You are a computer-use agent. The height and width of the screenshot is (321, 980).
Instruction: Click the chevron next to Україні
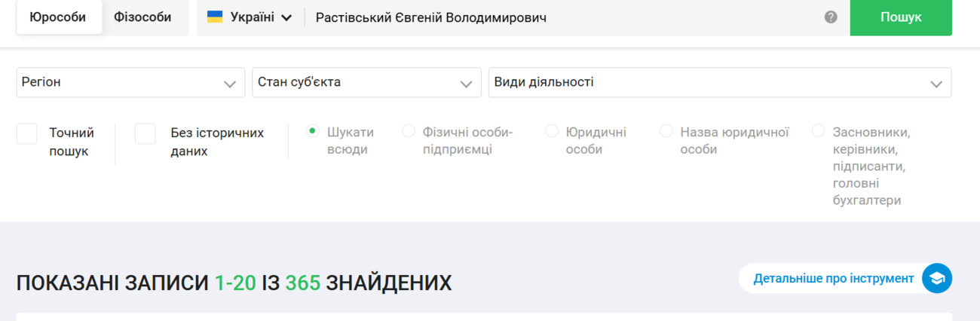pyautogui.click(x=286, y=18)
